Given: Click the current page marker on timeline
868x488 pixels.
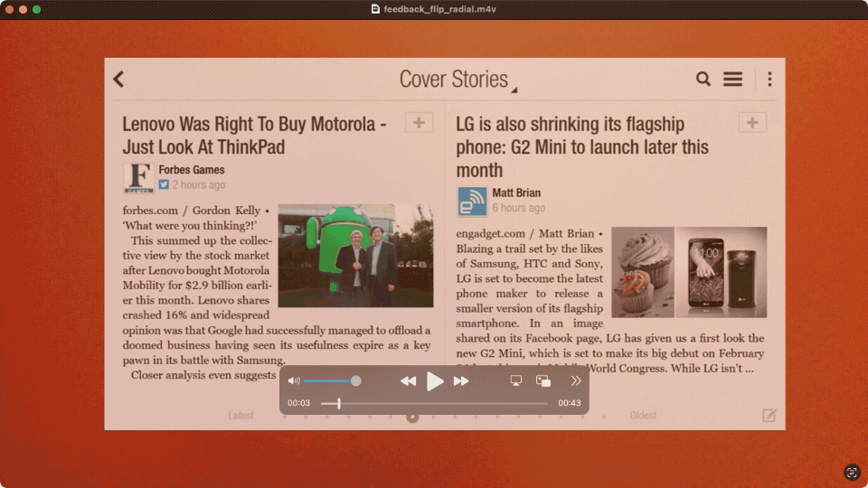Looking at the screenshot, I should 412,417.
